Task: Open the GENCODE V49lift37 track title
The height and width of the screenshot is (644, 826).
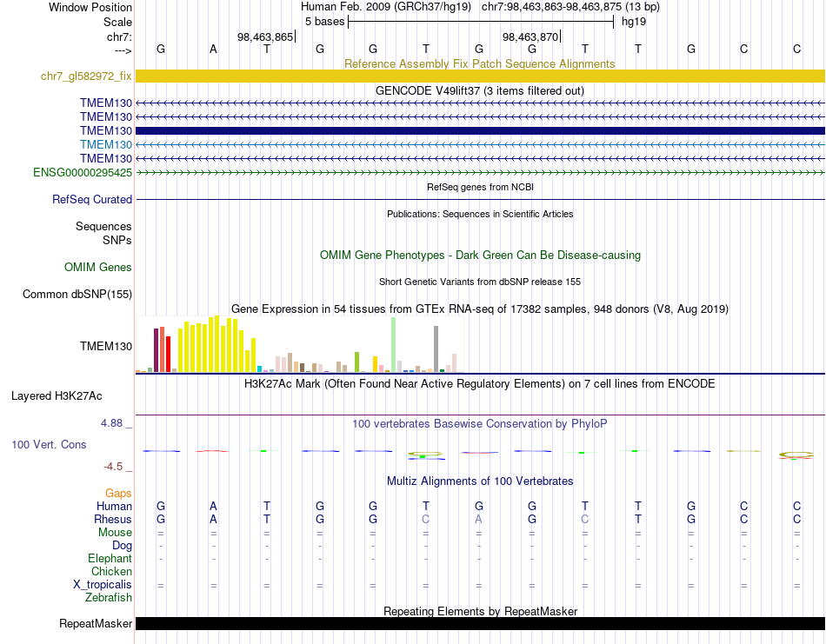Action: click(479, 90)
